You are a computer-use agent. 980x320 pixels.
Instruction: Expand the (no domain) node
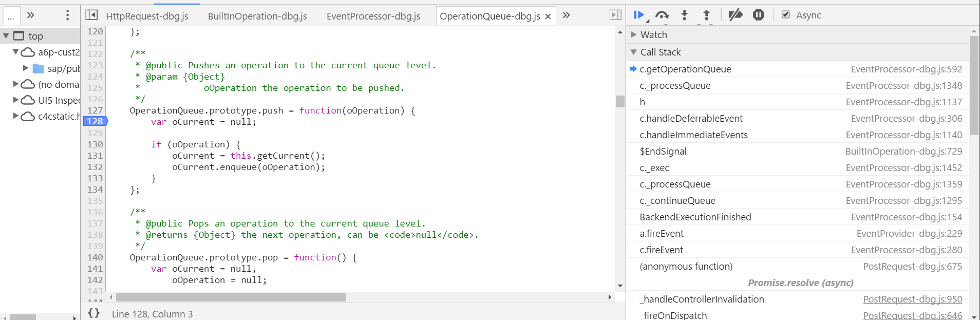click(15, 84)
